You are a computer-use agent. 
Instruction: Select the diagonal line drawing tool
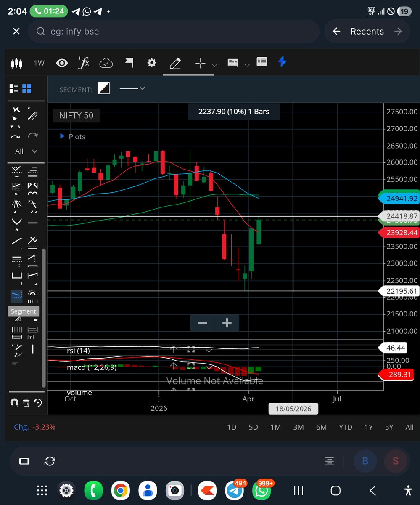[x=17, y=241]
